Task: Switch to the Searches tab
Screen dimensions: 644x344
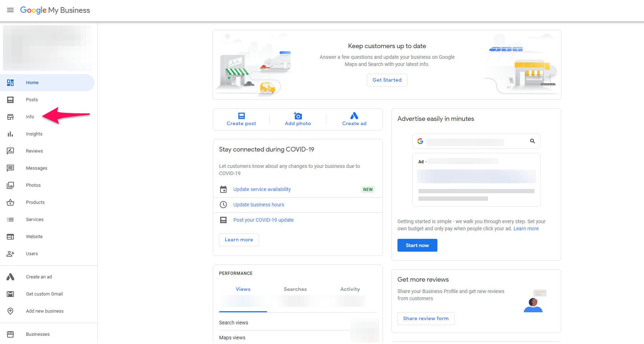Action: tap(295, 289)
